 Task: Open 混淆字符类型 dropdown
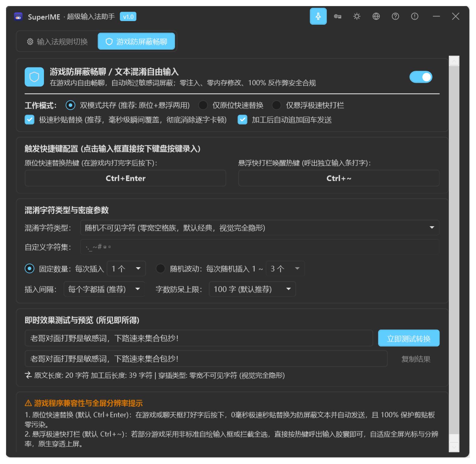point(260,227)
